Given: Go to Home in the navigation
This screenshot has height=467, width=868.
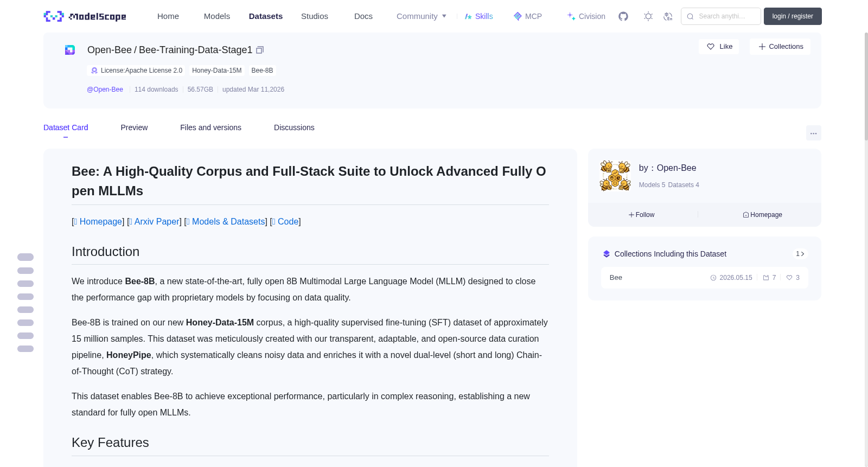Looking at the screenshot, I should point(168,16).
